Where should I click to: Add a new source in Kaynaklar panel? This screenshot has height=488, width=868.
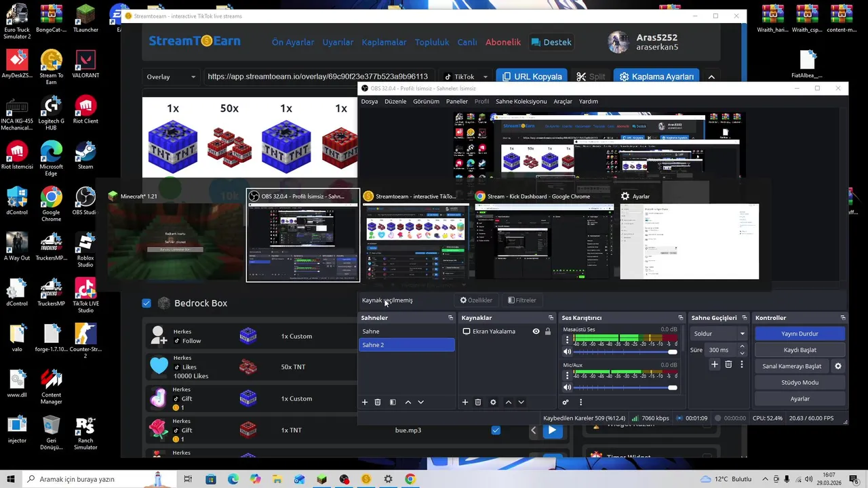click(x=465, y=402)
